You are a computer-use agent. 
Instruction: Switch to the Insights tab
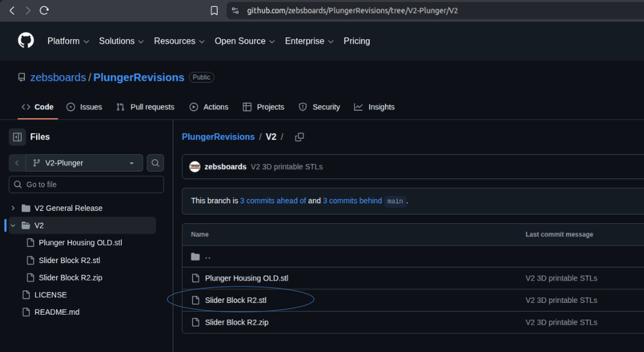(x=374, y=107)
